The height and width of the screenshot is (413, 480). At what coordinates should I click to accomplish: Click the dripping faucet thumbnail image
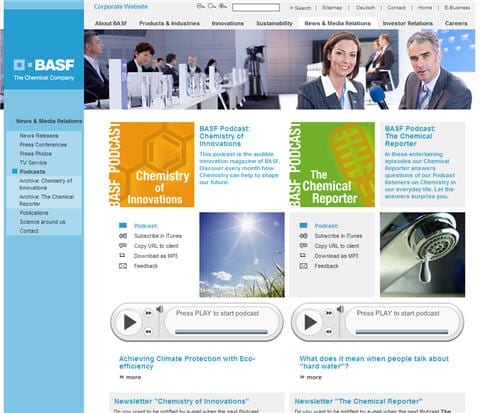(x=422, y=255)
